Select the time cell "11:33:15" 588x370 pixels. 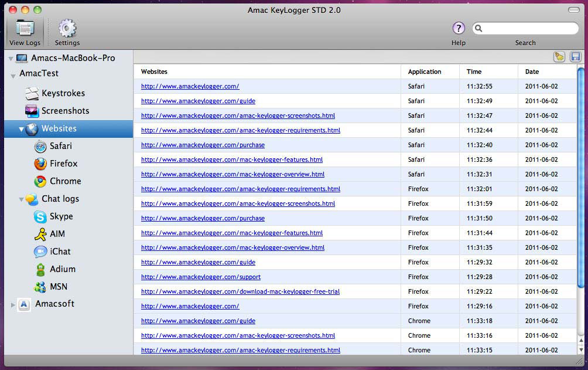479,350
